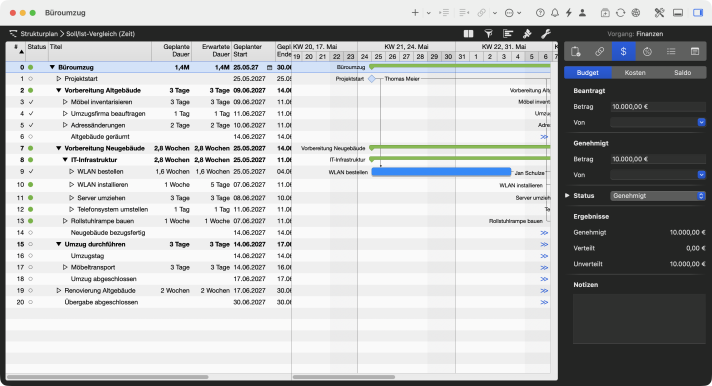Toggle the right inspector sidebar icon
Image resolution: width=712 pixels, height=386 pixels.
pyautogui.click(x=698, y=13)
